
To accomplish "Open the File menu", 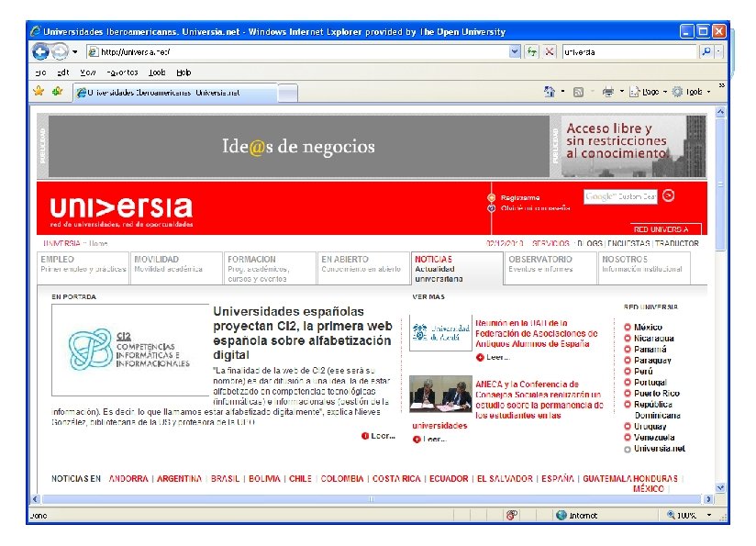I will coord(41,72).
